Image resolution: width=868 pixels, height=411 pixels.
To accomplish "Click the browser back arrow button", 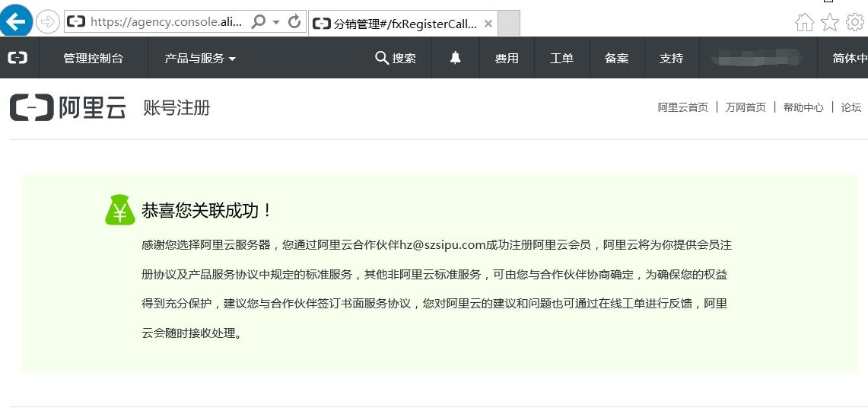I will click(x=16, y=22).
